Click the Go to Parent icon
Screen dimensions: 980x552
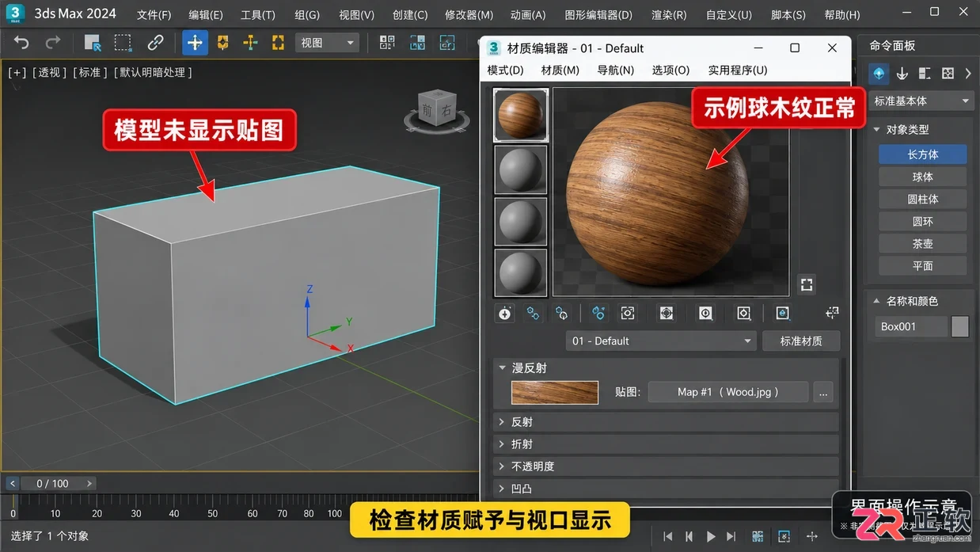744,314
